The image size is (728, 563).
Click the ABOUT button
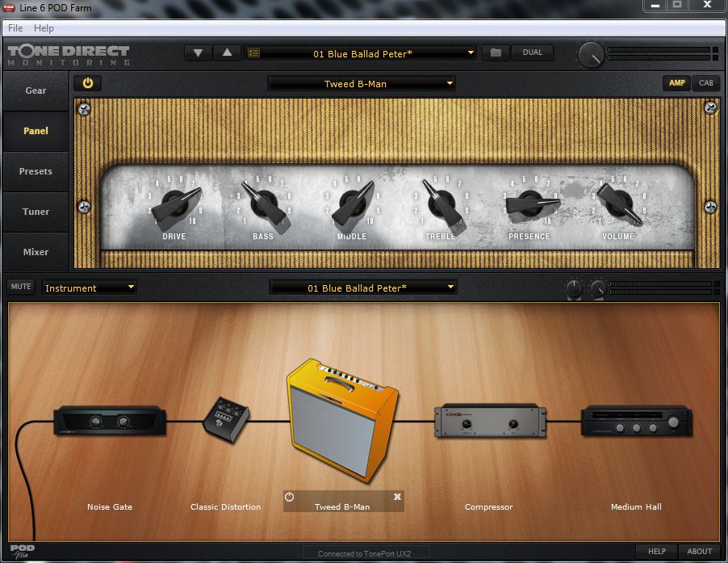click(699, 552)
